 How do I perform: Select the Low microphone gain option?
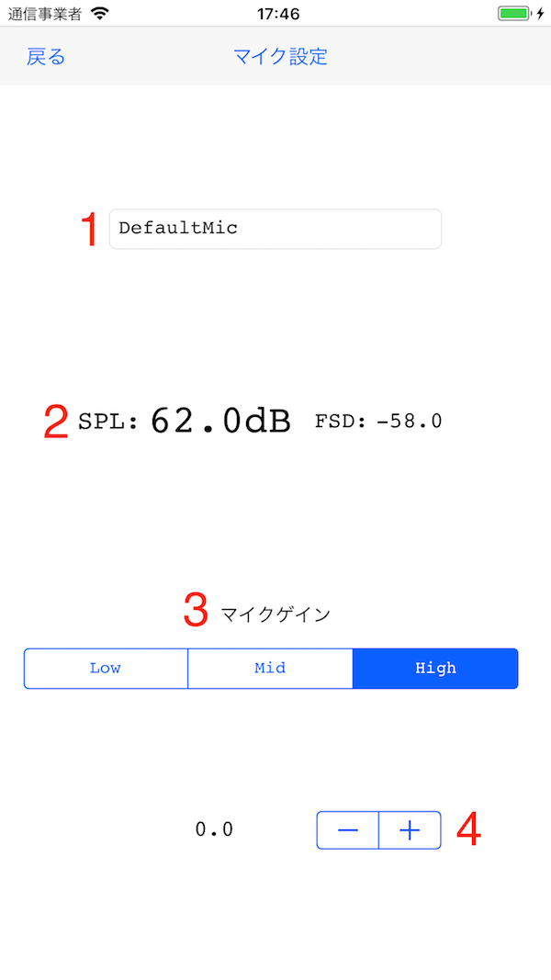(105, 669)
